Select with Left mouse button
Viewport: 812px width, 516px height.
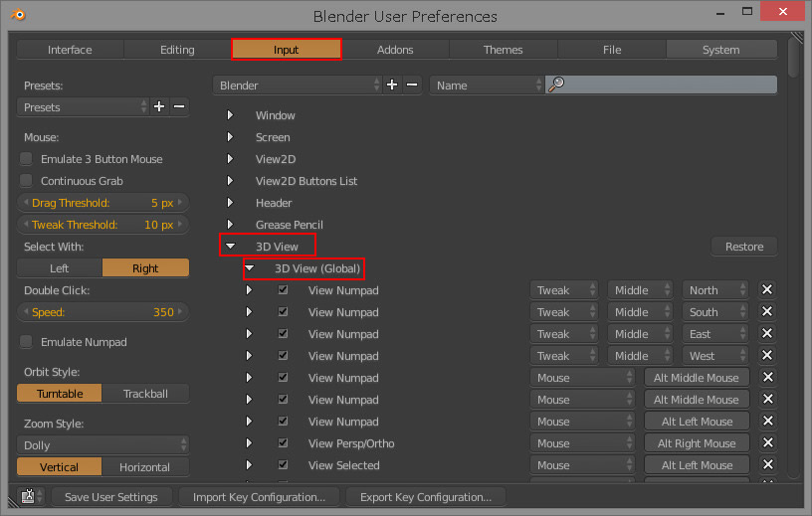click(x=60, y=268)
